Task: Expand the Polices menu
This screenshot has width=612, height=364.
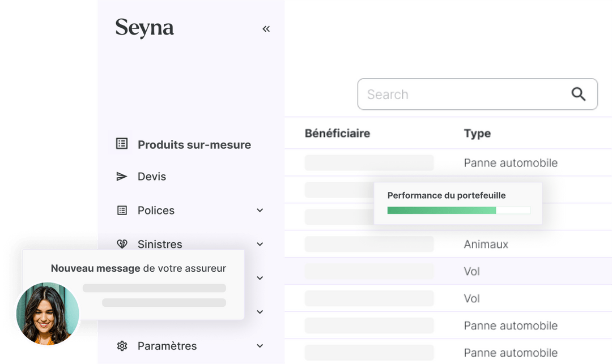Action: click(260, 210)
